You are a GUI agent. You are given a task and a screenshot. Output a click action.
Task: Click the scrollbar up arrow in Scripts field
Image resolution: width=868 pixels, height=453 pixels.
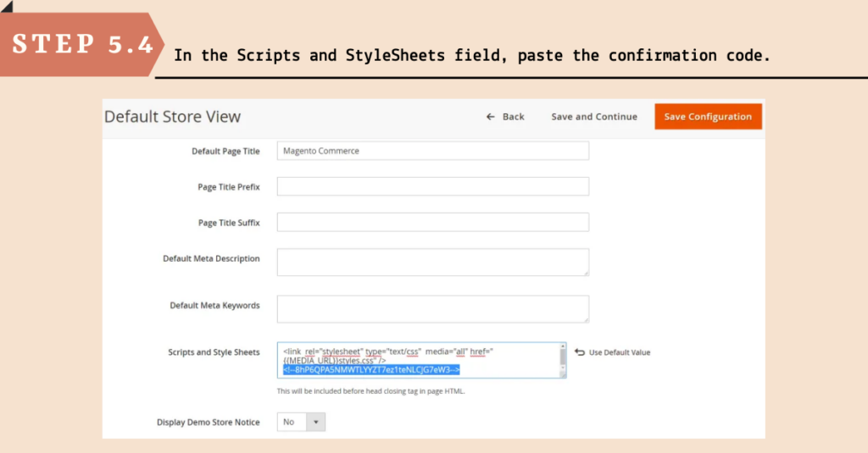pos(563,346)
